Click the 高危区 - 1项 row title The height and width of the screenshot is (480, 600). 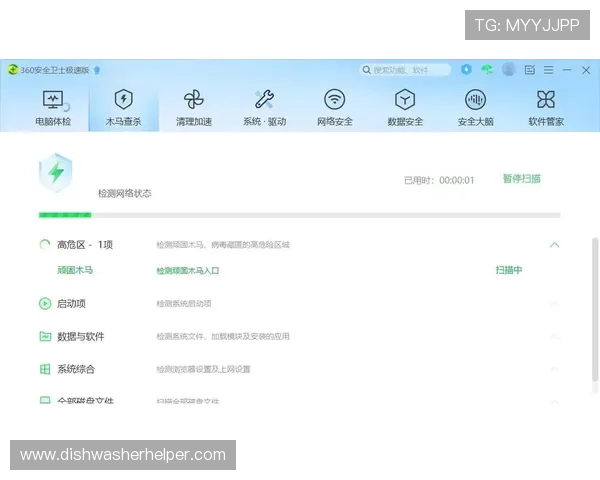[85, 245]
